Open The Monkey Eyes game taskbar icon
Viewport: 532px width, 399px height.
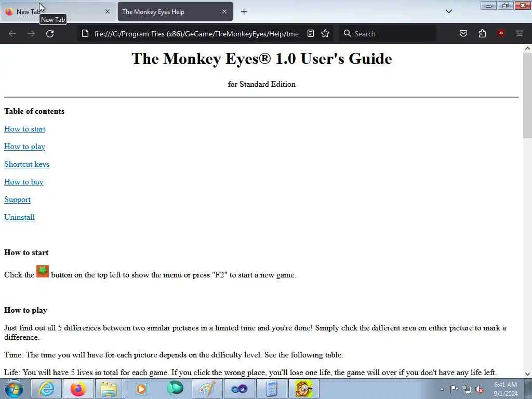pyautogui.click(x=303, y=389)
